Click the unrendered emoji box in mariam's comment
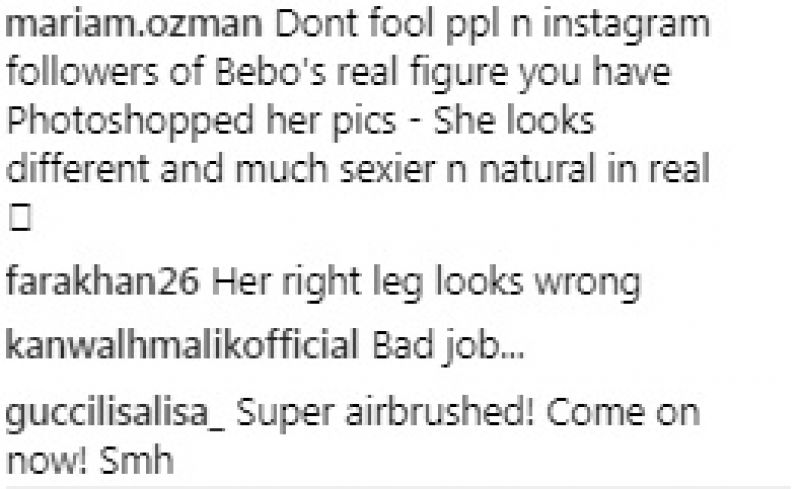 coord(20,218)
